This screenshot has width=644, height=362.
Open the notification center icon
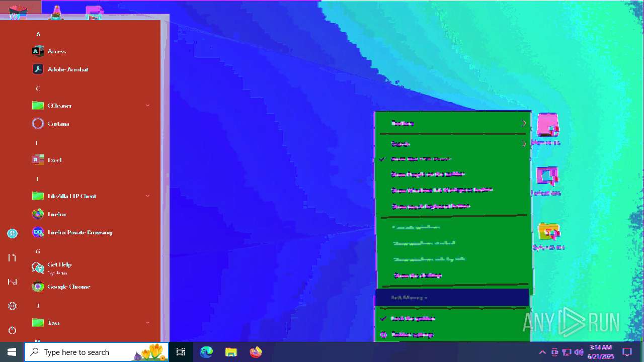pyautogui.click(x=627, y=352)
